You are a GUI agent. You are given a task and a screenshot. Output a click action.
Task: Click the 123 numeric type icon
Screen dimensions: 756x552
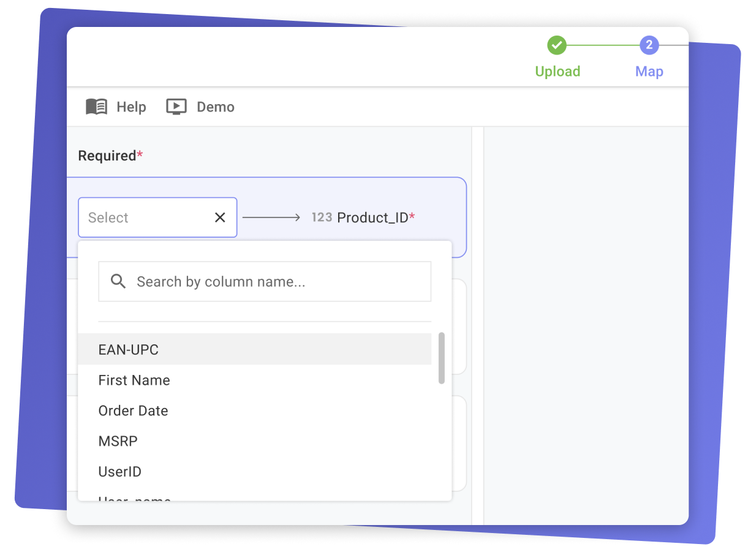click(x=322, y=217)
